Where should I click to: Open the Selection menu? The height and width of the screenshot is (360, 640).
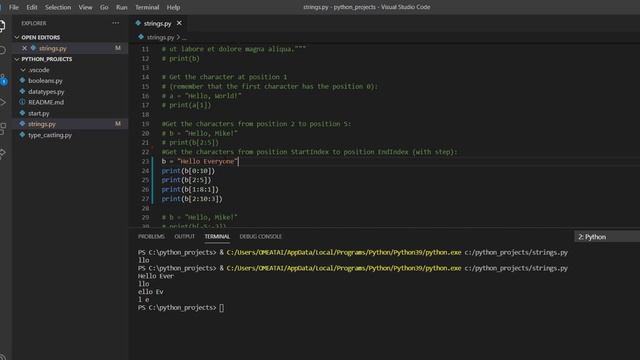[58, 7]
